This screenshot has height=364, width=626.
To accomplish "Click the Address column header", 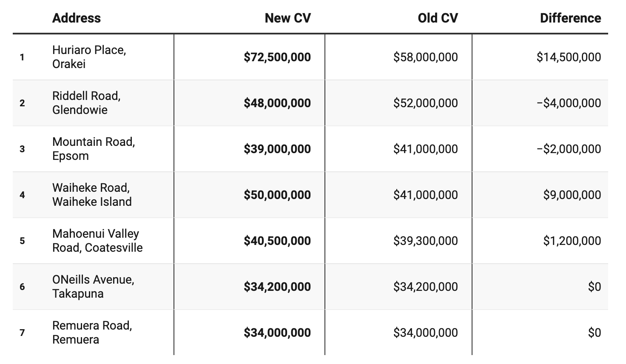I will click(x=77, y=18).
